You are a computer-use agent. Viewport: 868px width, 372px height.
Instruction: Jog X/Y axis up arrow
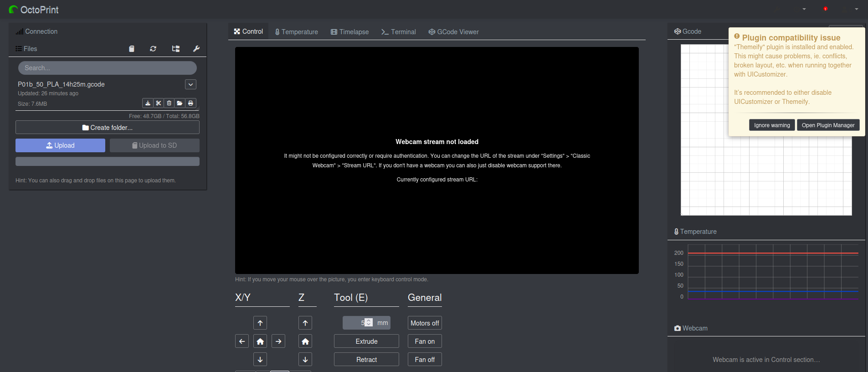click(x=260, y=323)
